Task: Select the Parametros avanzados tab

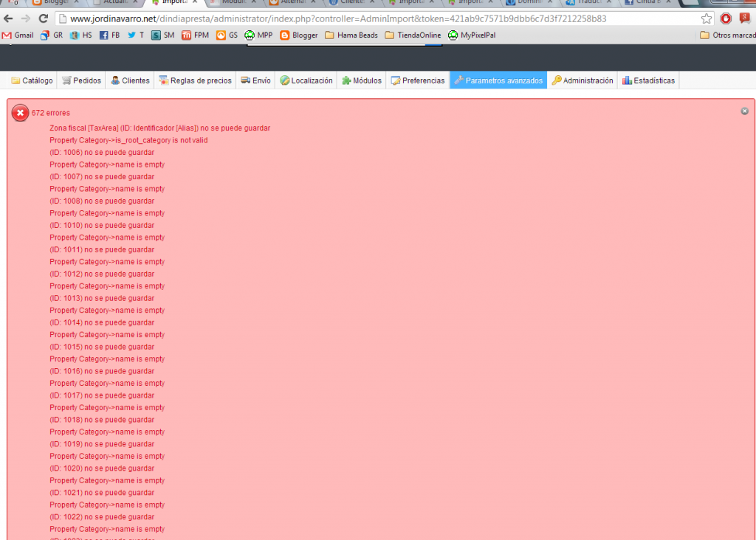Action: pos(498,80)
